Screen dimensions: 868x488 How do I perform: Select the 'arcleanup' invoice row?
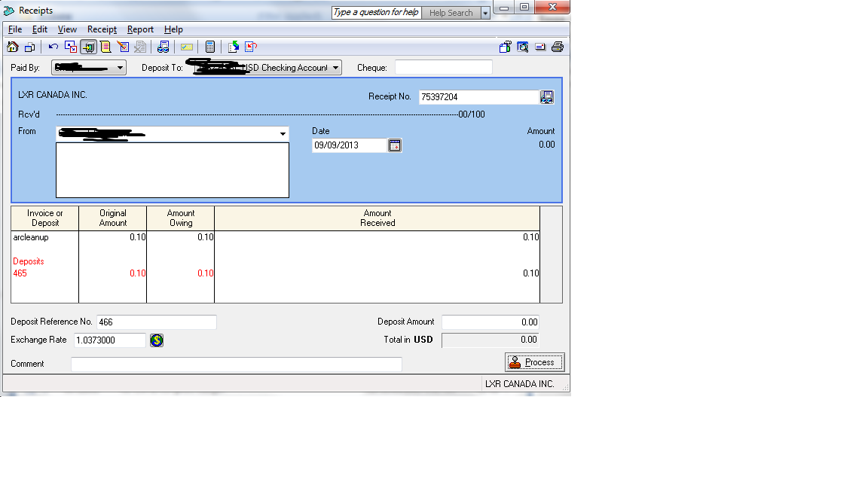click(x=275, y=237)
